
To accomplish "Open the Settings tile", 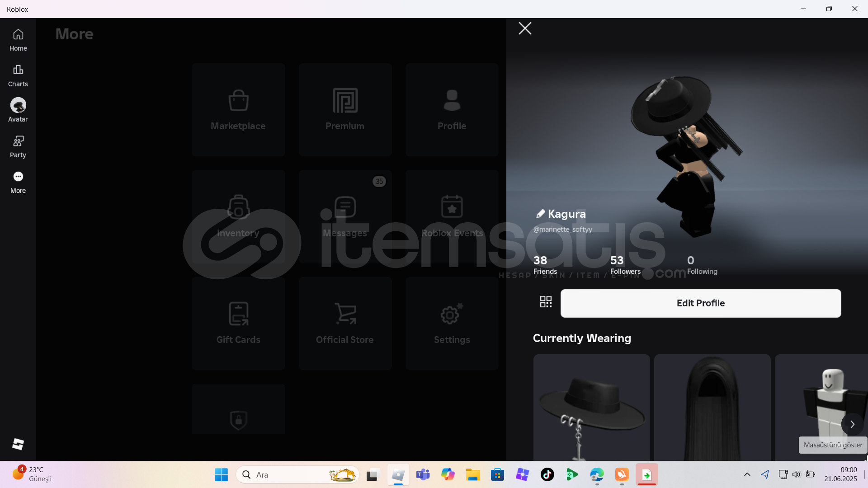I will (x=452, y=324).
